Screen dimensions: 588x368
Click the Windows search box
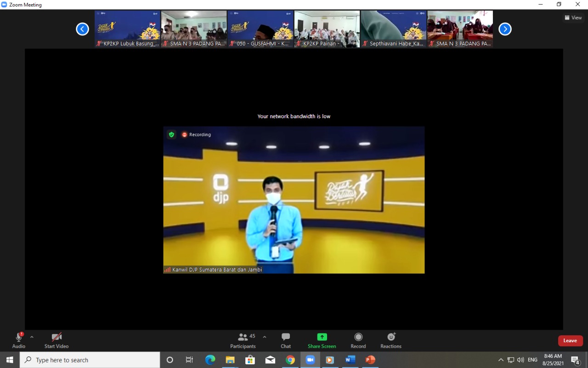90,360
